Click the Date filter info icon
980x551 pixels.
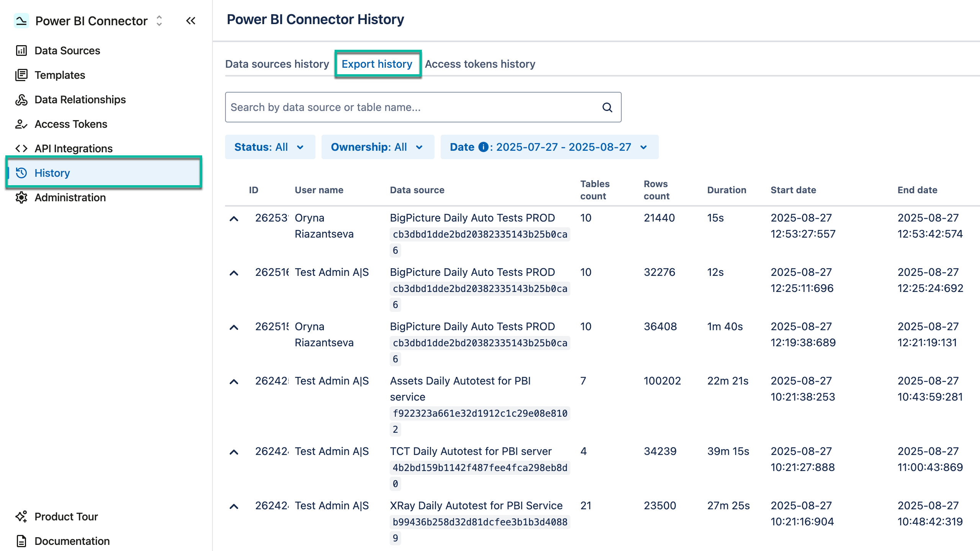(x=483, y=147)
